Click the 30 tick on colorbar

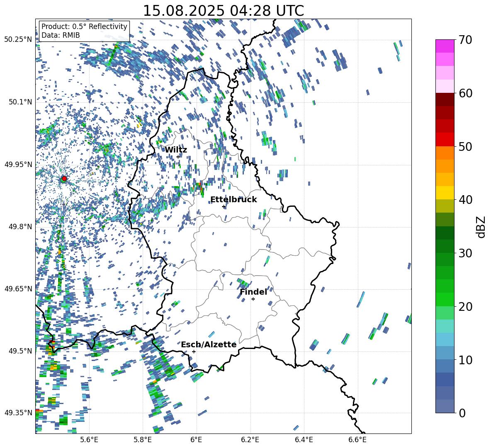(466, 253)
